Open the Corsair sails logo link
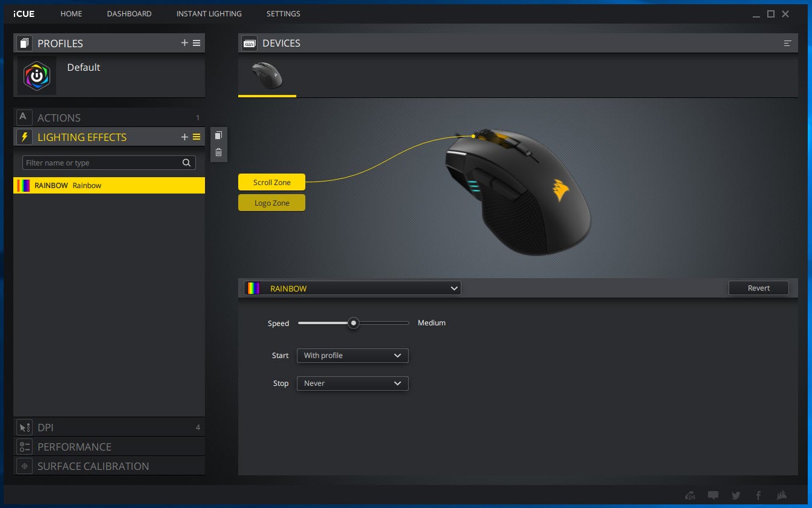Image resolution: width=812 pixels, height=508 pixels. tap(781, 495)
